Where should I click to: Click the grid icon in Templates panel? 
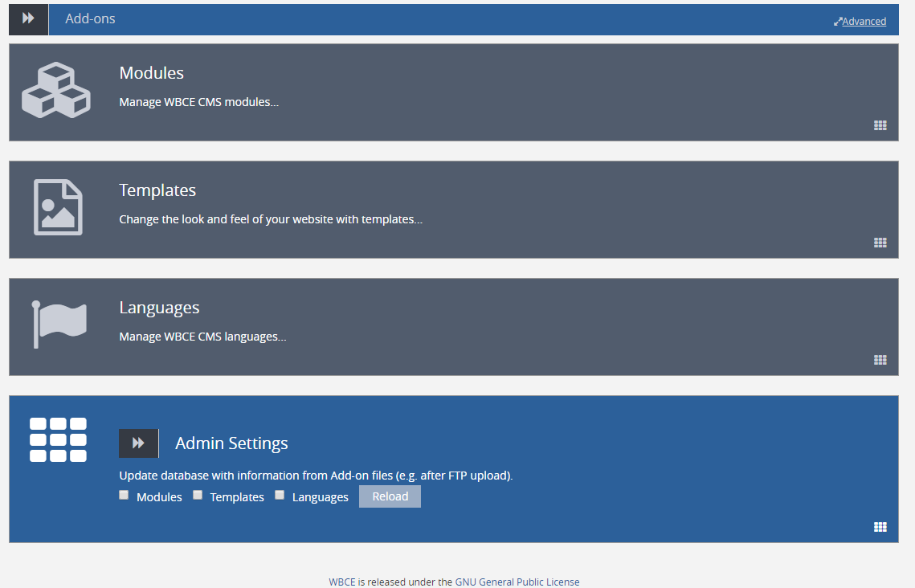pyautogui.click(x=880, y=243)
